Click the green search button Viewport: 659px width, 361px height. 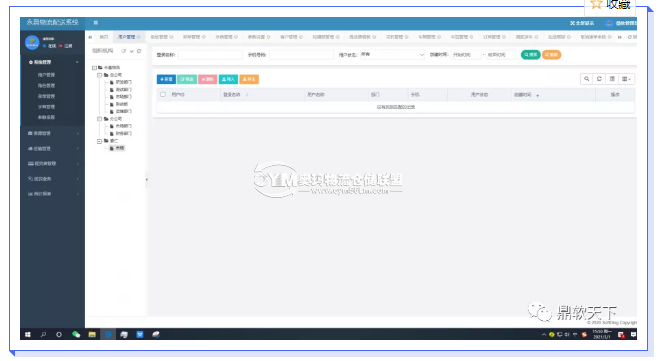(x=530, y=55)
